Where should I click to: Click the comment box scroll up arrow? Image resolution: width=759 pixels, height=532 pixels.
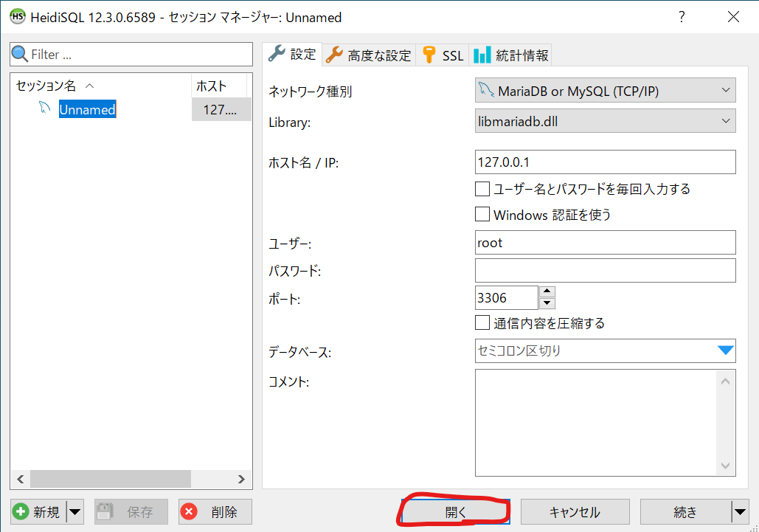click(725, 381)
